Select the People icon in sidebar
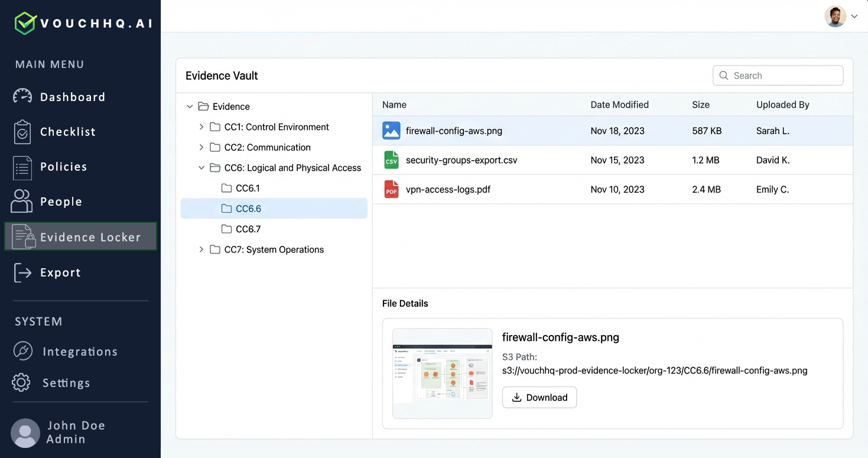This screenshot has width=868, height=458. [22, 202]
